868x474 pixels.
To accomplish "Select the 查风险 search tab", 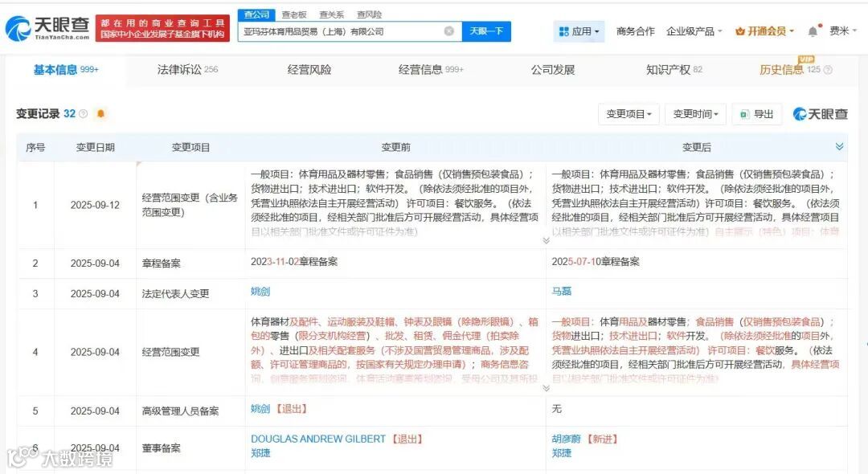I will tap(369, 14).
